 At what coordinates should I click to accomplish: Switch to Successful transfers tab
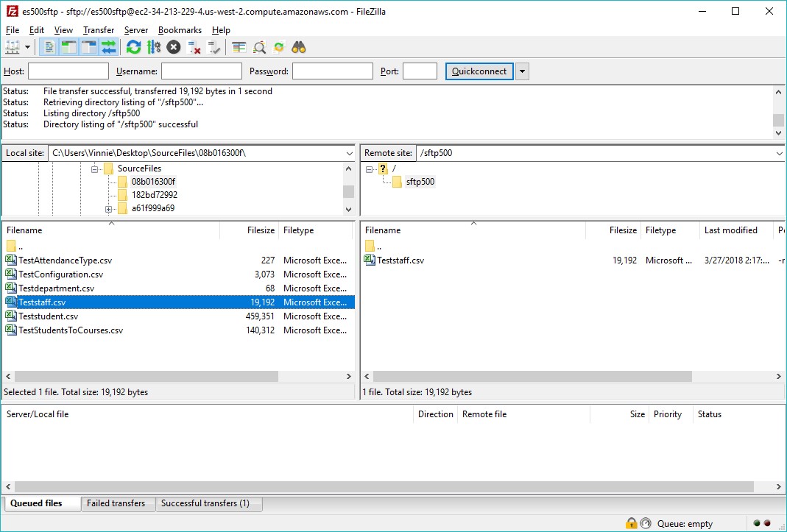(208, 503)
